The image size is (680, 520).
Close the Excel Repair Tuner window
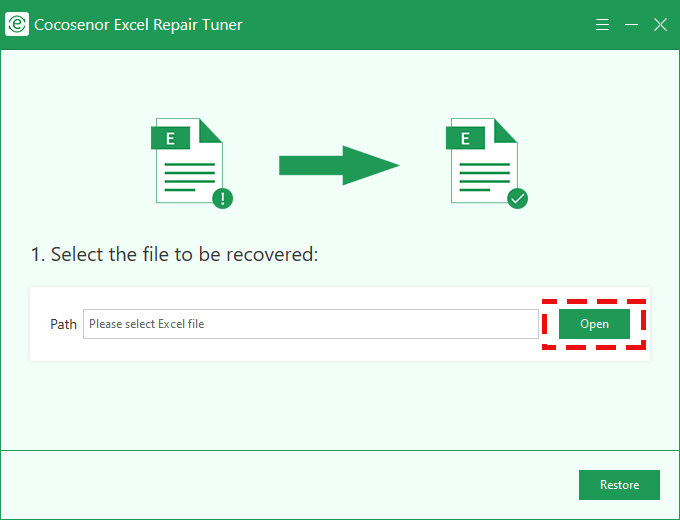tap(660, 24)
